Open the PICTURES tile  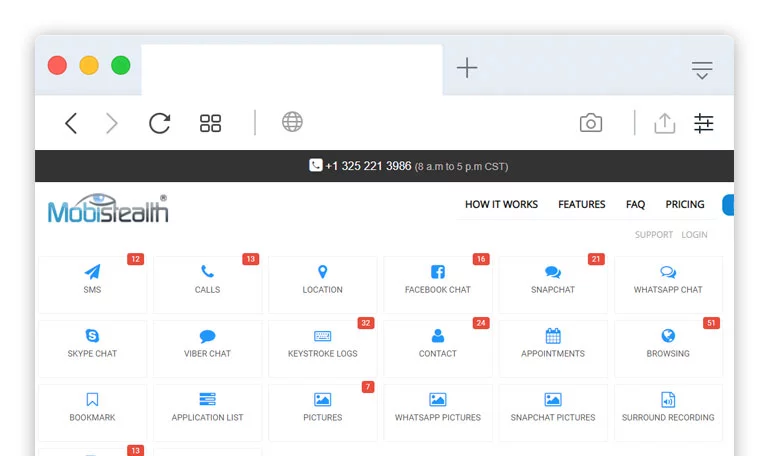(322, 412)
